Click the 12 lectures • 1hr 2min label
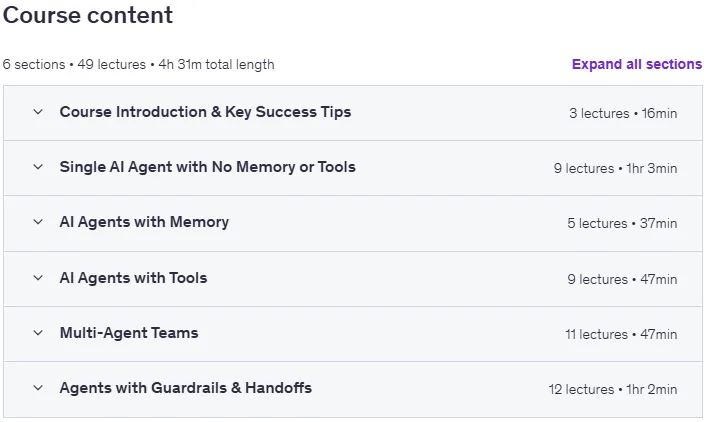The width and height of the screenshot is (709, 422). tap(613, 389)
